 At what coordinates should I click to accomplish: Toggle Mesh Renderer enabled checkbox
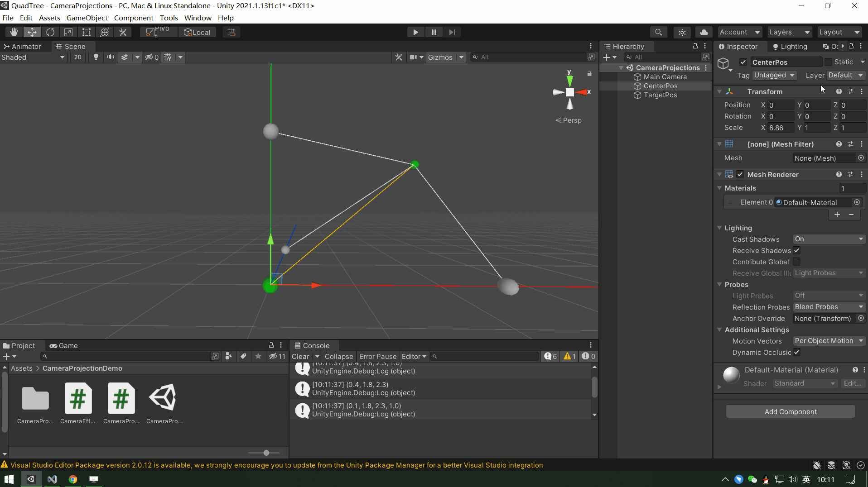[x=740, y=174]
